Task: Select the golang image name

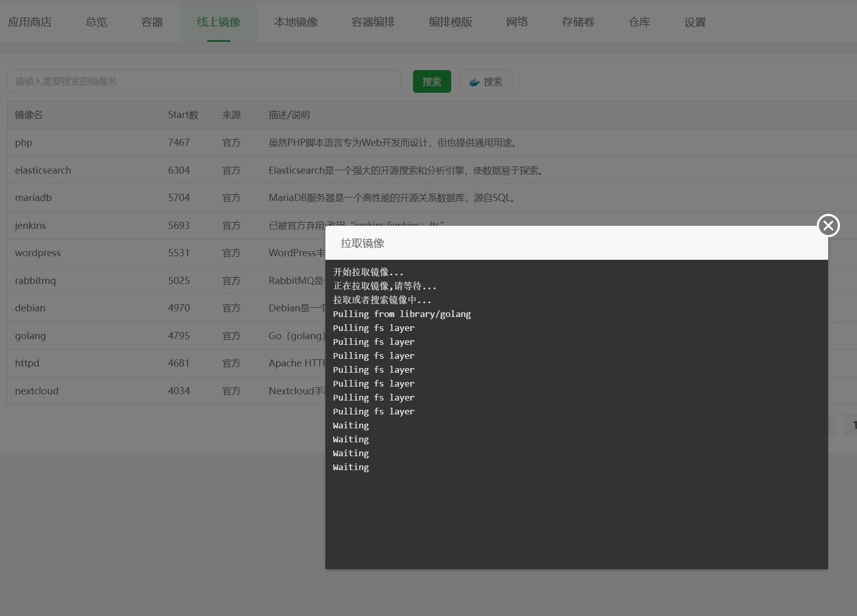Action: coord(30,336)
